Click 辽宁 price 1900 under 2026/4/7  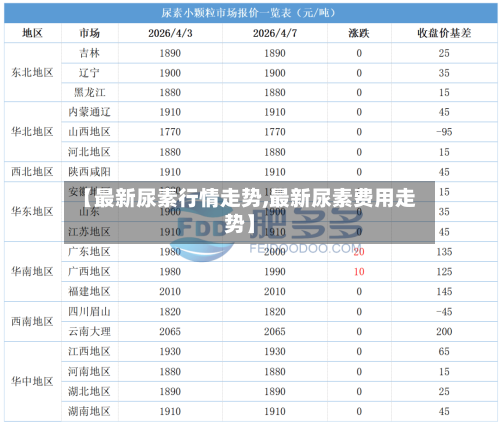point(275,73)
